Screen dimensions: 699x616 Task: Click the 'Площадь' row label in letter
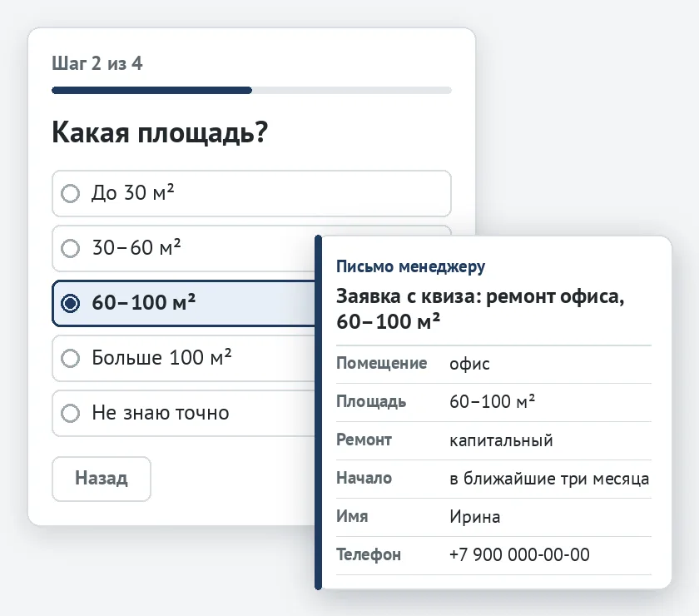click(x=371, y=402)
